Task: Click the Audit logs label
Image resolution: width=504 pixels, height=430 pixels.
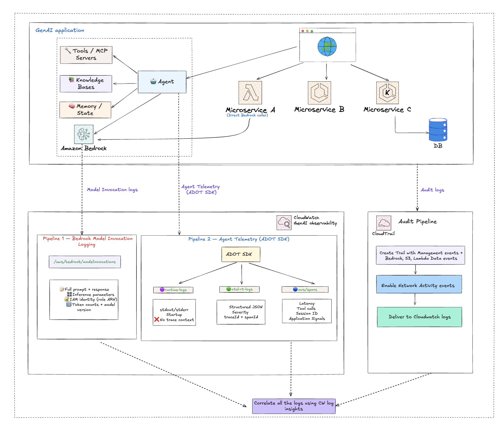Action: click(x=433, y=190)
